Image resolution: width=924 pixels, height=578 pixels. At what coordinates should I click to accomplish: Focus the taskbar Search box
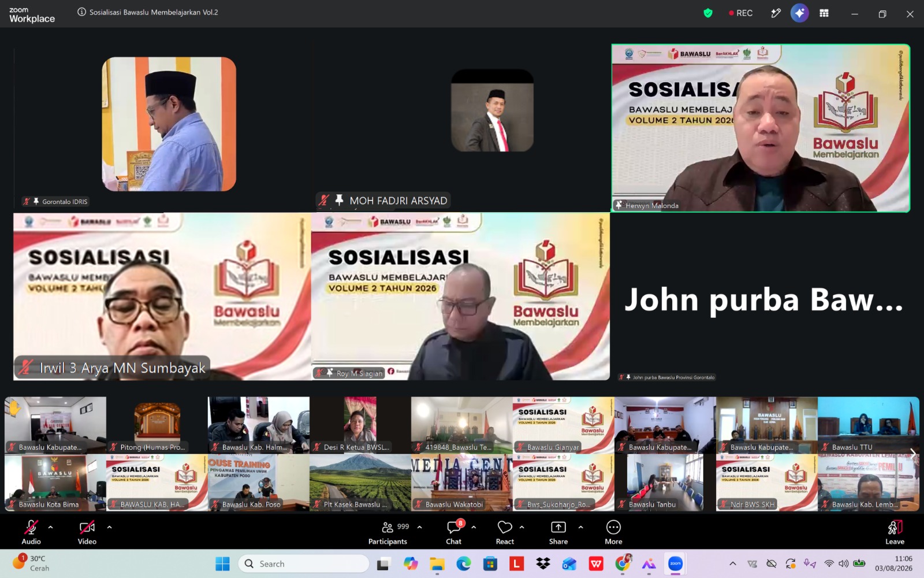click(303, 564)
